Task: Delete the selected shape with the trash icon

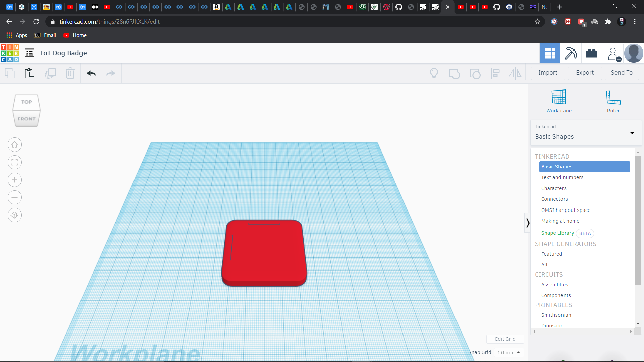Action: [70, 73]
